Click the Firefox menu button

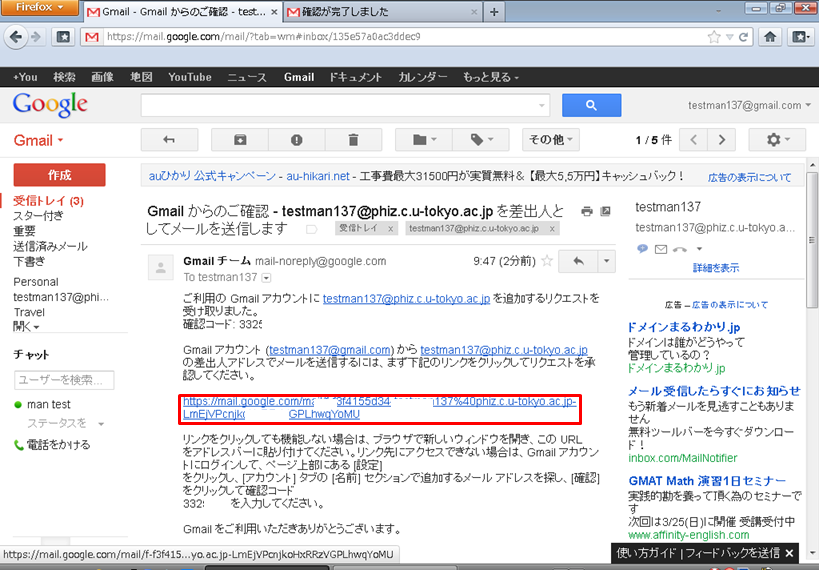pyautogui.click(x=39, y=7)
